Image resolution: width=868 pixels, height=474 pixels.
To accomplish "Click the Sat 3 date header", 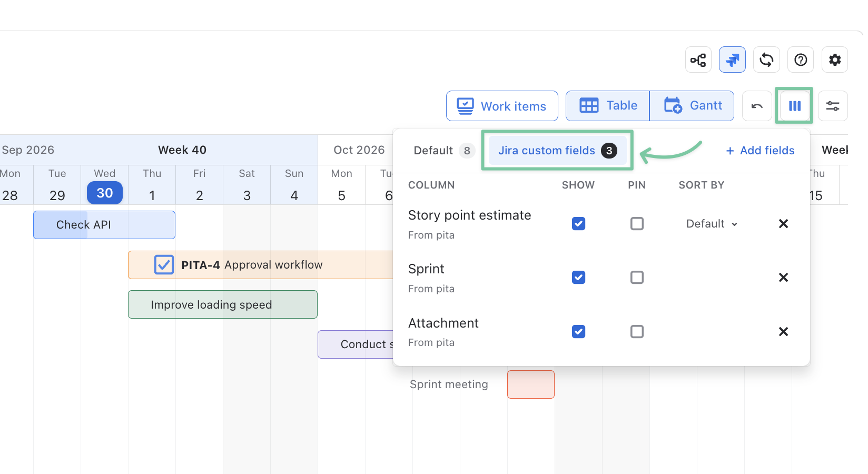I will [x=246, y=185].
